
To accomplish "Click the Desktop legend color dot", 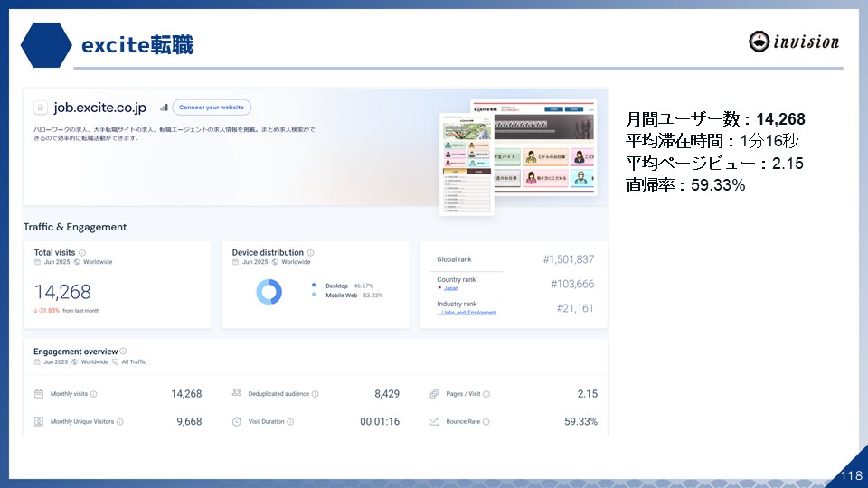I will point(314,286).
